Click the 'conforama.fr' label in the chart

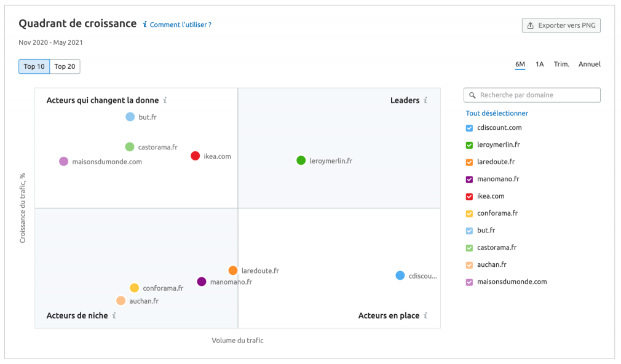click(163, 288)
